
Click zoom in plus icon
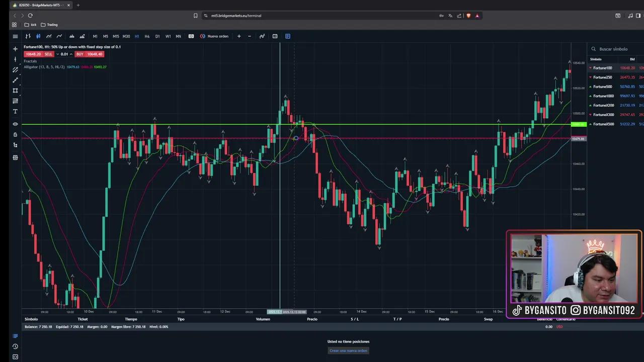(239, 36)
